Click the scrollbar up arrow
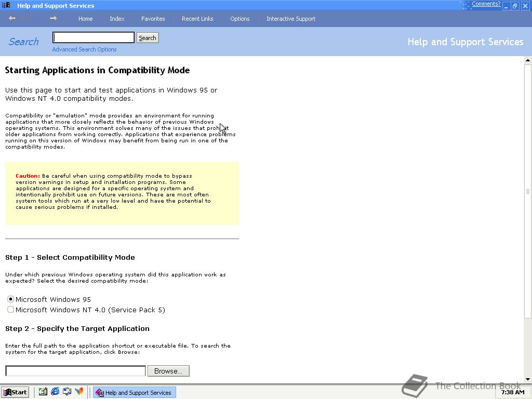This screenshot has height=399, width=532. pos(528,60)
